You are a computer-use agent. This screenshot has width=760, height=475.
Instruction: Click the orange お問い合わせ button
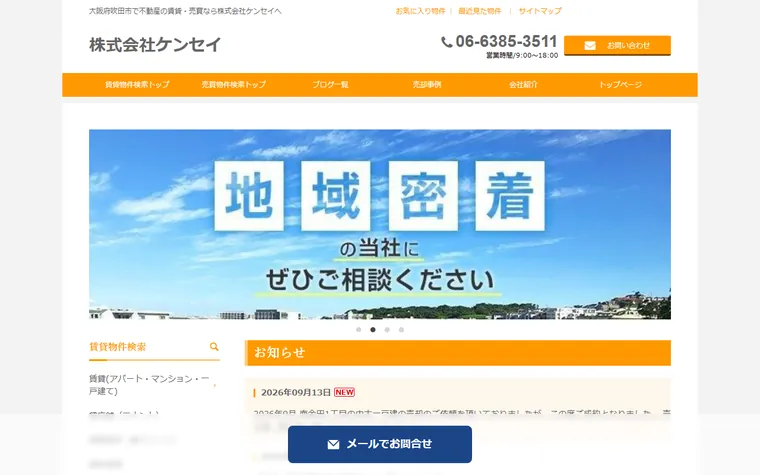tap(617, 46)
